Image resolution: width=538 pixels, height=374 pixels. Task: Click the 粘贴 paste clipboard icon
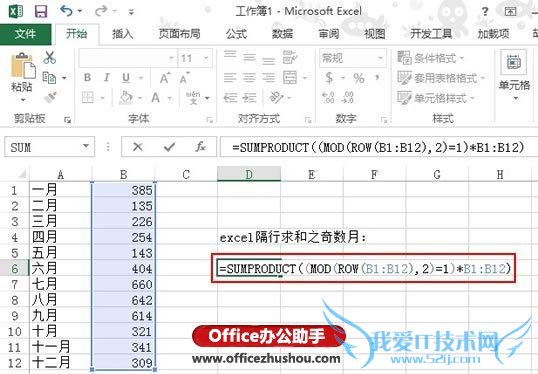pos(23,66)
